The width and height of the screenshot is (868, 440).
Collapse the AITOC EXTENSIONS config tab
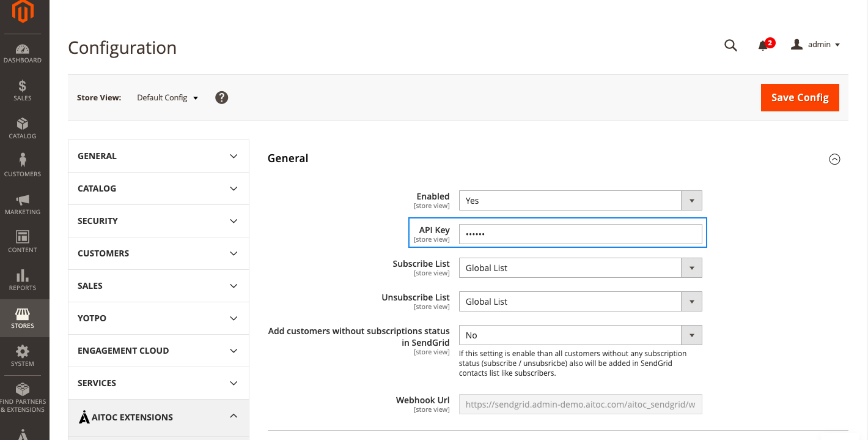pos(158,417)
